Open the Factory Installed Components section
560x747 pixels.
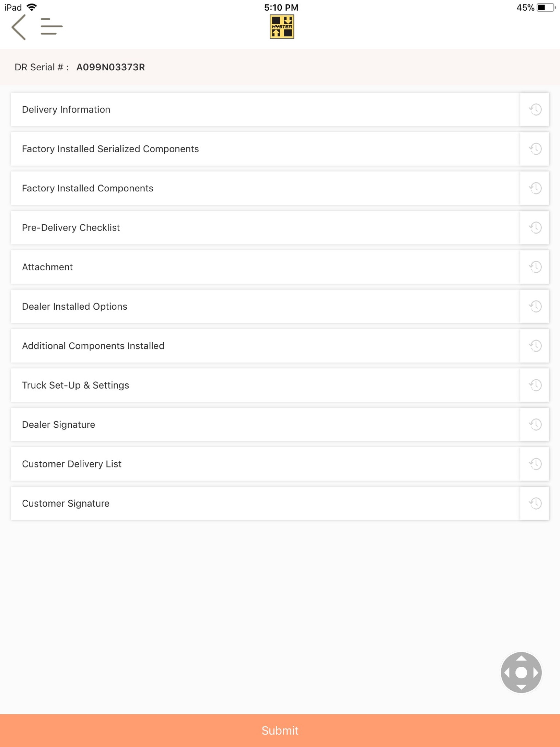click(x=265, y=188)
